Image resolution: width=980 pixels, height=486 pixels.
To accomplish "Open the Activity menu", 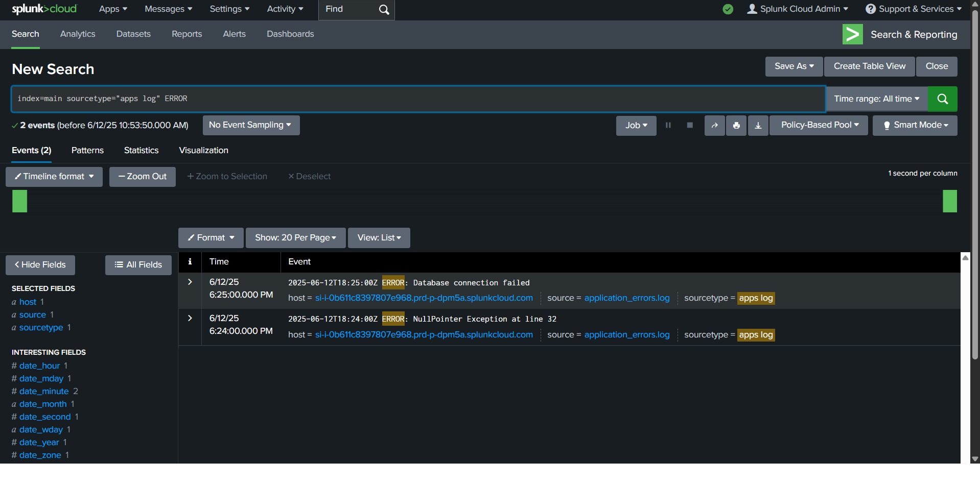I will pyautogui.click(x=285, y=9).
